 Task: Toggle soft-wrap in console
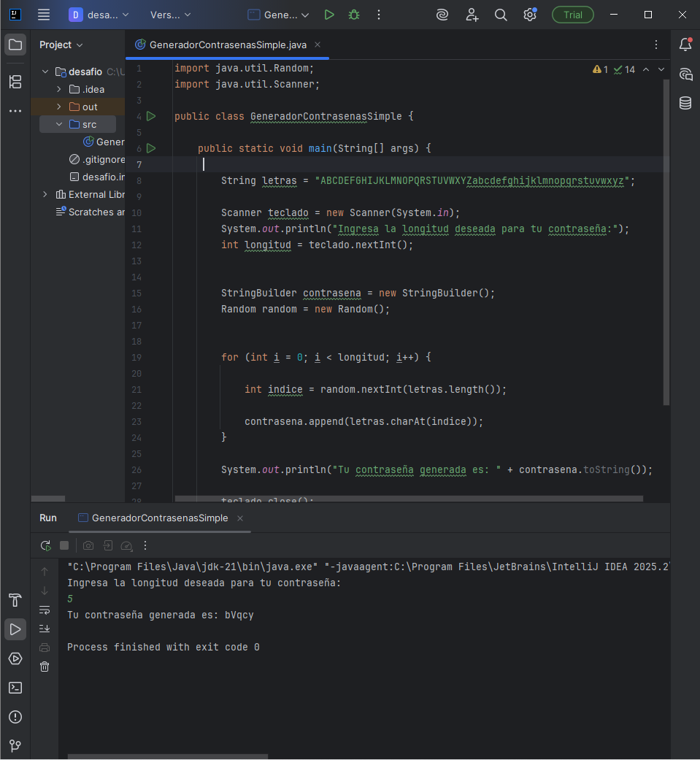[x=45, y=610]
